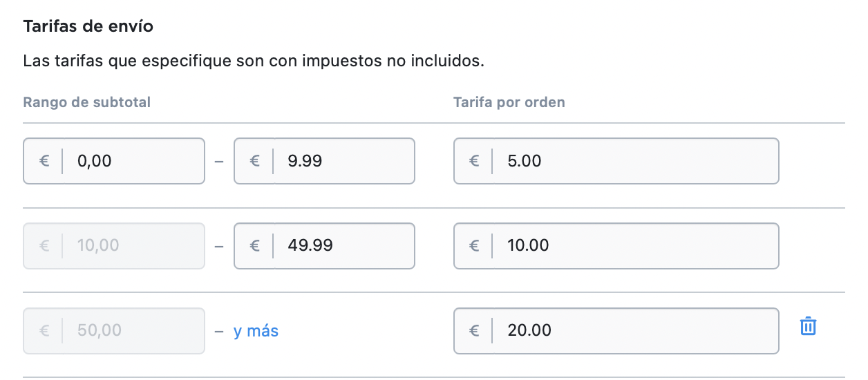Click the euro symbol in the 0,00 field
This screenshot has height=380, width=868.
[44, 161]
